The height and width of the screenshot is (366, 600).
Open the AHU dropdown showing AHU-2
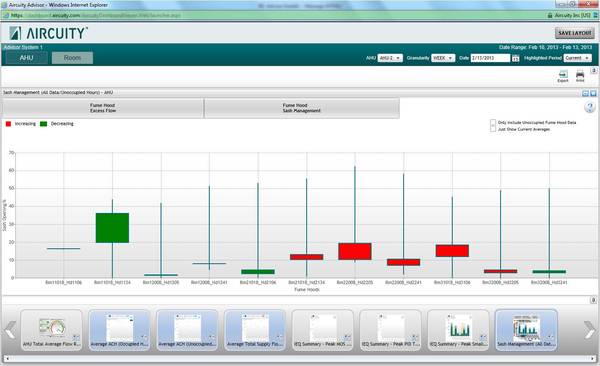tap(390, 58)
